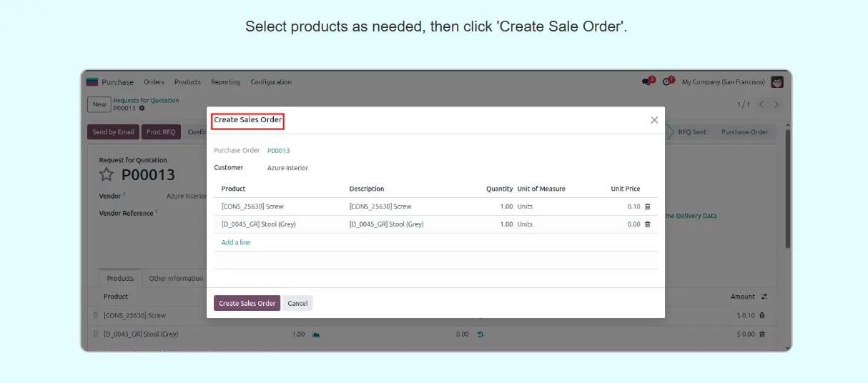Image resolution: width=868 pixels, height=383 pixels.
Task: Delete the Stool (Grey) line in dialog
Action: click(648, 224)
